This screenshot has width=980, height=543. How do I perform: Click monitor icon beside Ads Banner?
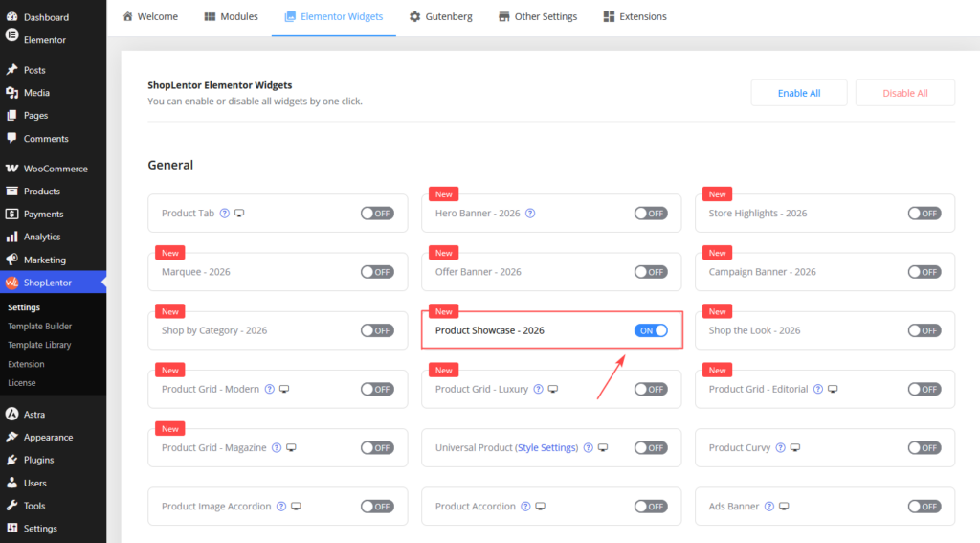tap(784, 506)
